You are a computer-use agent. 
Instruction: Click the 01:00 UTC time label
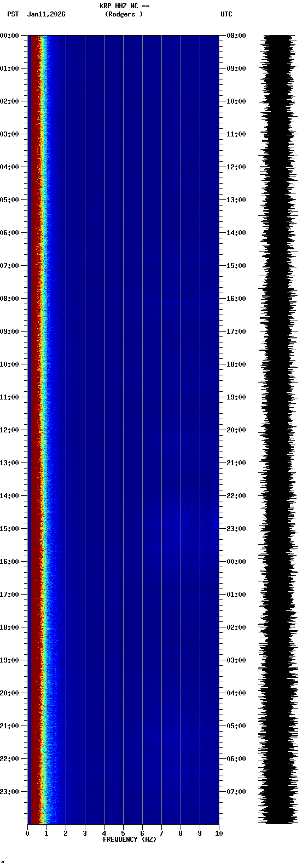point(236,595)
